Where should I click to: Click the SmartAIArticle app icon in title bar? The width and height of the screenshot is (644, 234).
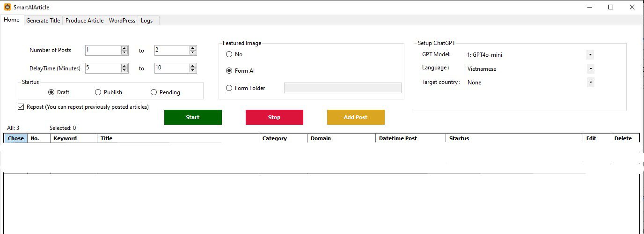[7, 7]
